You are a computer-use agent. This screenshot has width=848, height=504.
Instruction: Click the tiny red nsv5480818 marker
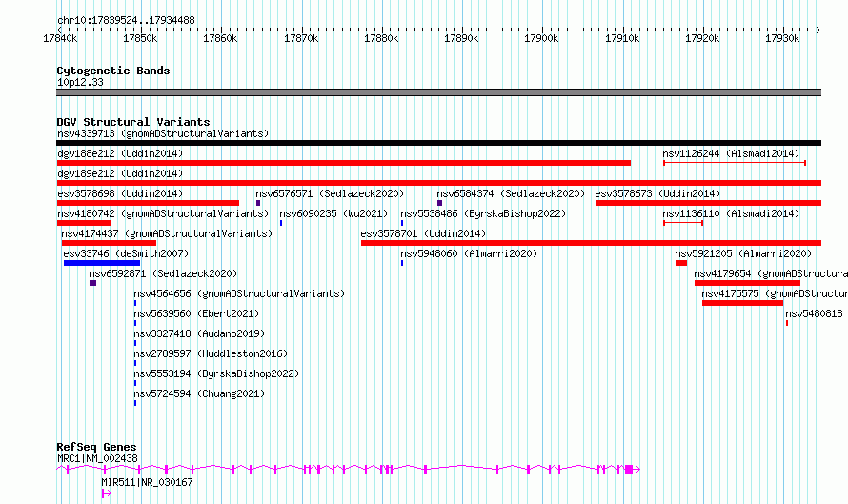click(787, 323)
